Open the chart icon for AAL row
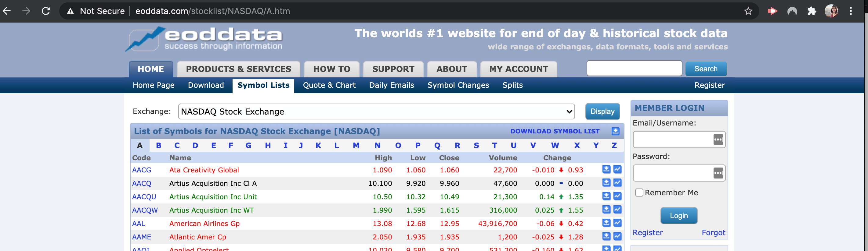The height and width of the screenshot is (251, 868). click(x=617, y=223)
